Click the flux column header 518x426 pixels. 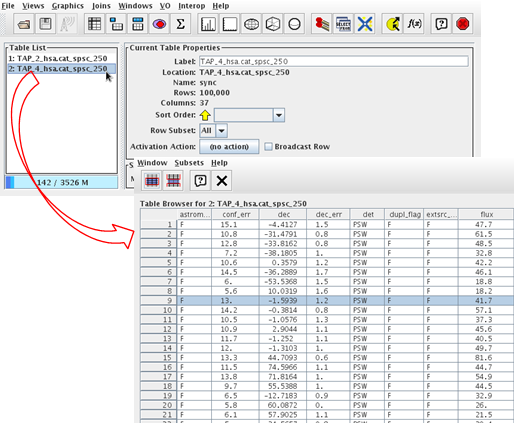click(x=486, y=214)
